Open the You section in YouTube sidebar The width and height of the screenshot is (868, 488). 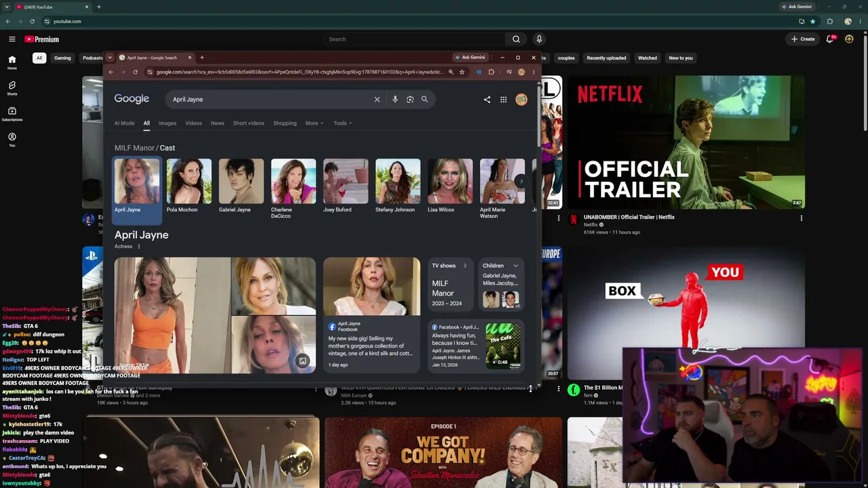click(x=12, y=140)
